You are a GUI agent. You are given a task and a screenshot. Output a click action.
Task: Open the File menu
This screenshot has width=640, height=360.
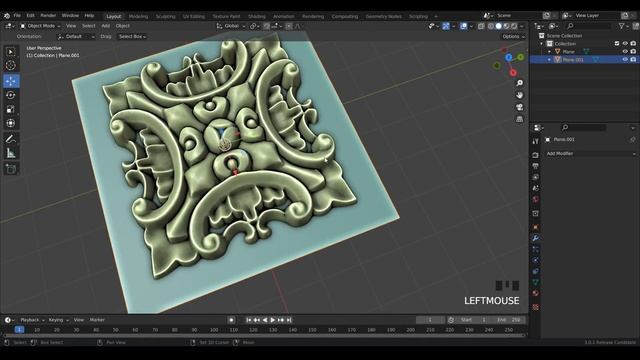point(17,16)
